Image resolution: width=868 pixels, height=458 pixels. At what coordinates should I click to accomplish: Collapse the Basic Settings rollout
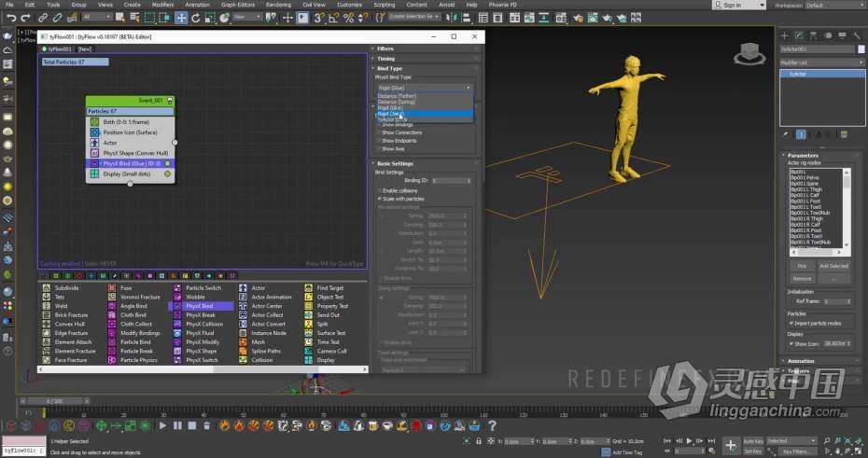pyautogui.click(x=424, y=164)
